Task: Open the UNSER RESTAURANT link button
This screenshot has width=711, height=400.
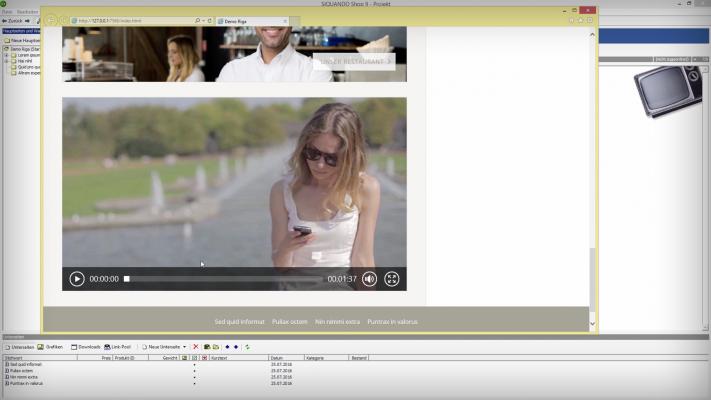Action: click(x=353, y=61)
